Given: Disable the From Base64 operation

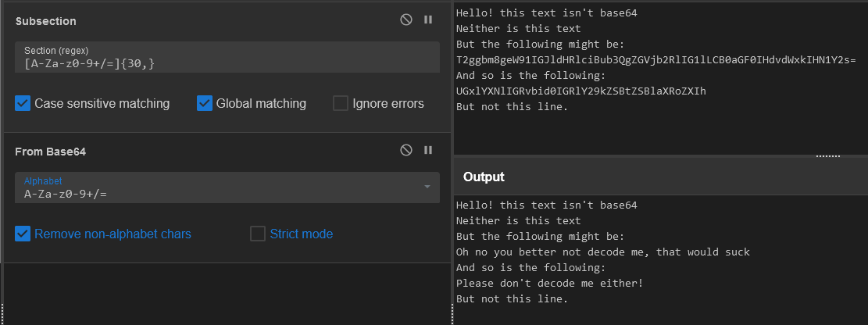Looking at the screenshot, I should (406, 151).
